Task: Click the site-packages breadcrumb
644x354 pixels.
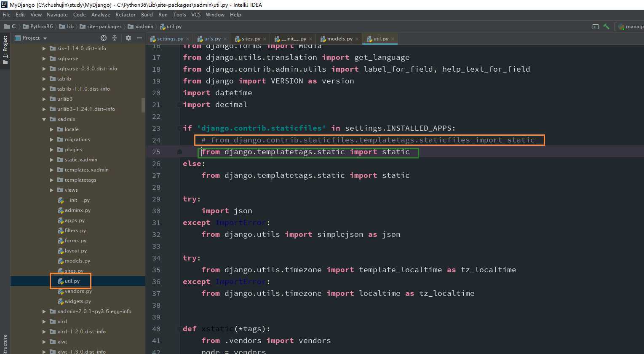Action: click(100, 27)
